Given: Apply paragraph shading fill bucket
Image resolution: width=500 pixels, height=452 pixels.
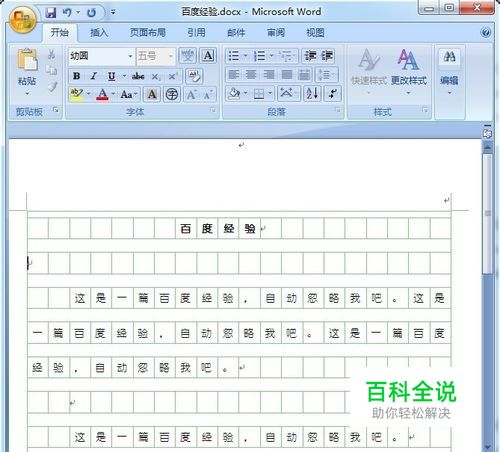Looking at the screenshot, I should pos(235,94).
